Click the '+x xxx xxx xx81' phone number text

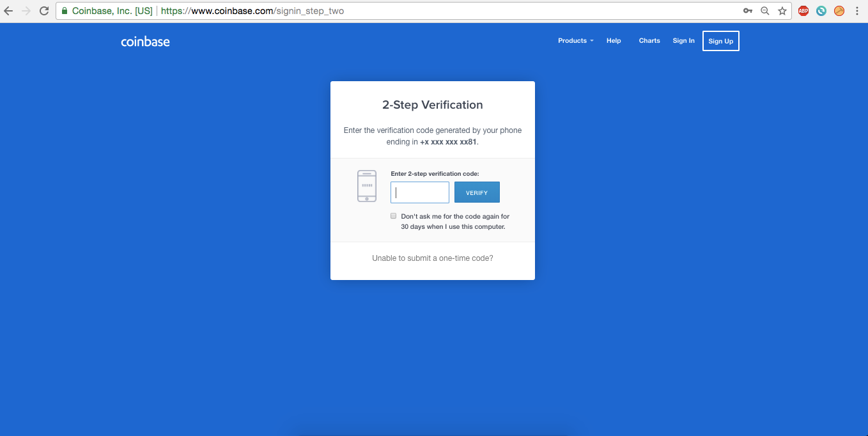click(x=448, y=142)
